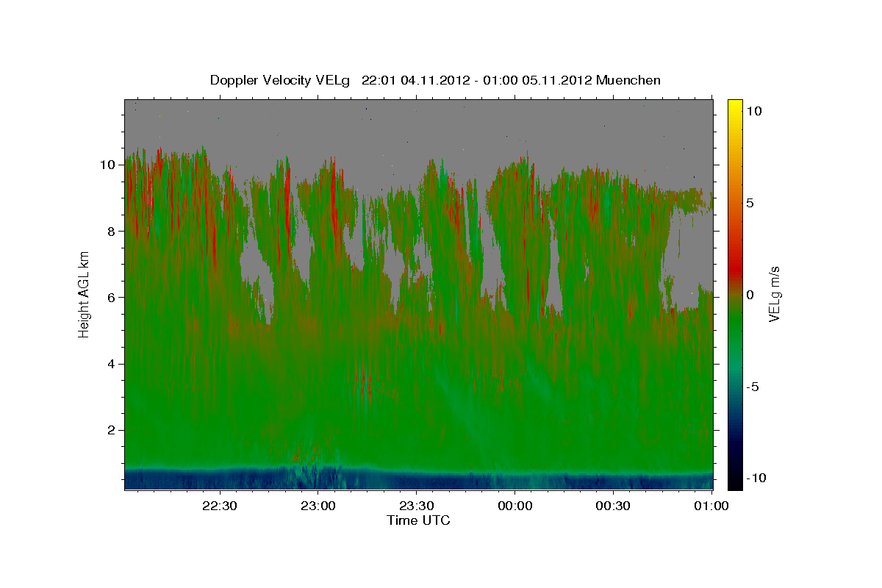Viewport: 882px width, 588px height.
Task: Select the '23:00' time axis label
Action: 318,506
